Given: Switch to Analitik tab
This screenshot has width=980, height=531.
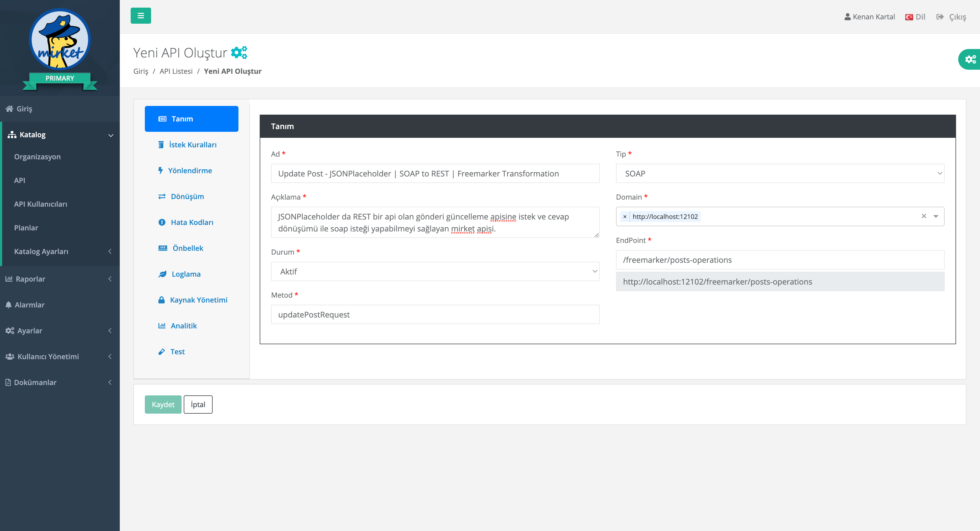Looking at the screenshot, I should [x=191, y=326].
